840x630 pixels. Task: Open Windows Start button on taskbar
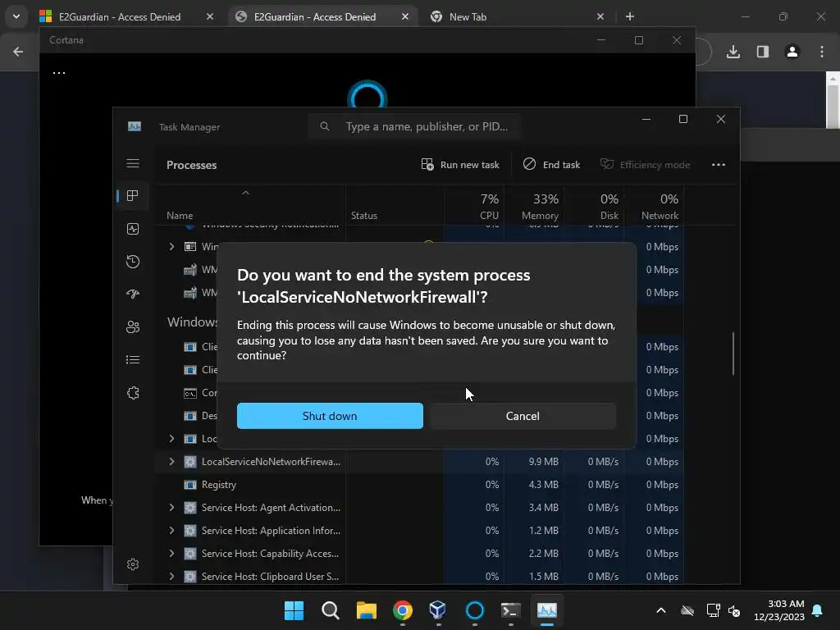click(294, 610)
